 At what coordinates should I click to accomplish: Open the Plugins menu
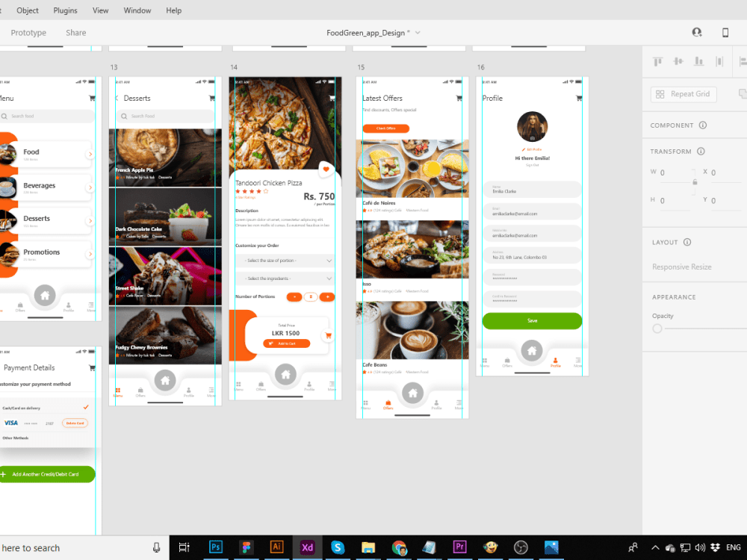[65, 10]
